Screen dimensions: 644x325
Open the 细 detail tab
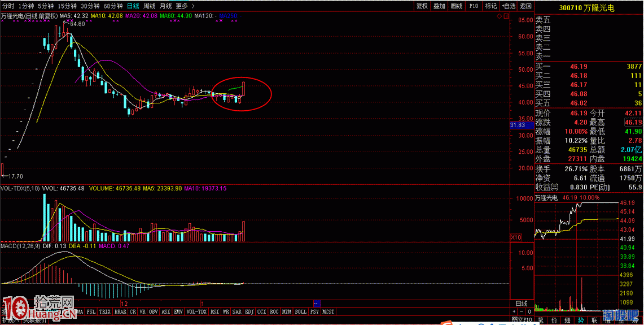568,320
